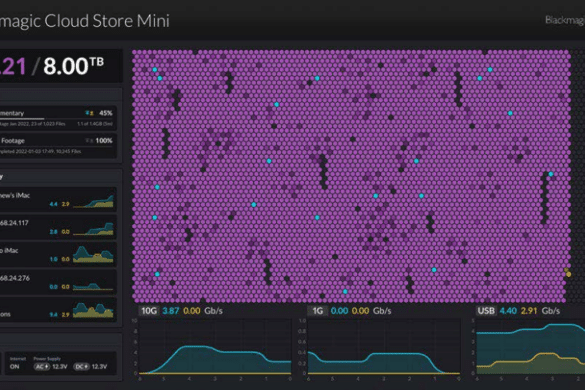The image size is (585, 390).
Task: Click the sync arrows icon beside 45%
Action: pyautogui.click(x=89, y=113)
